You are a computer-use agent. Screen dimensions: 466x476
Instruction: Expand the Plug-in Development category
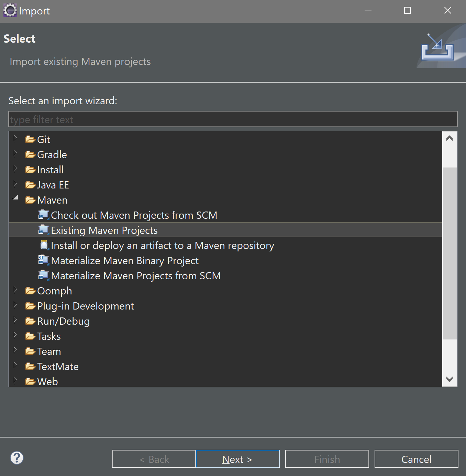pos(15,305)
